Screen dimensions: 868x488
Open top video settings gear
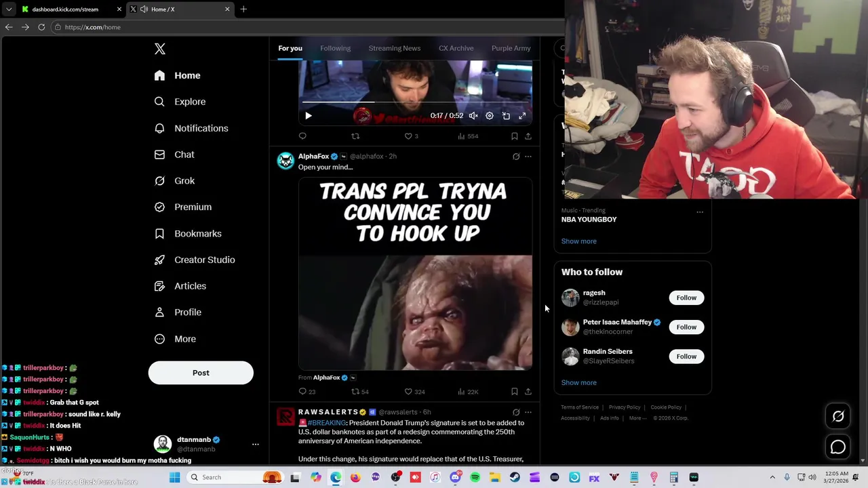[x=490, y=116]
